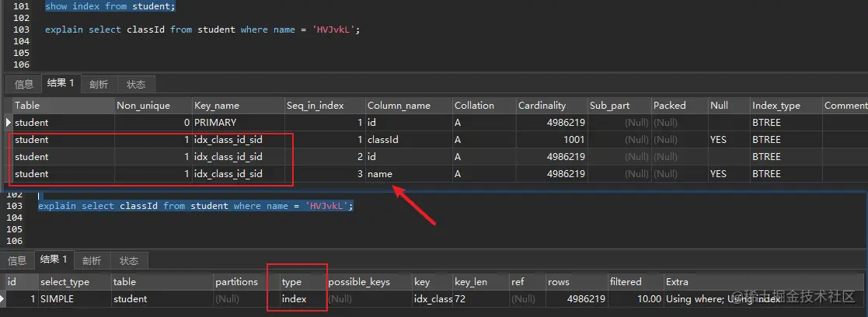Image resolution: width=868 pixels, height=317 pixels.
Task: Click line number 101 in the editor gutter
Action: [20, 7]
